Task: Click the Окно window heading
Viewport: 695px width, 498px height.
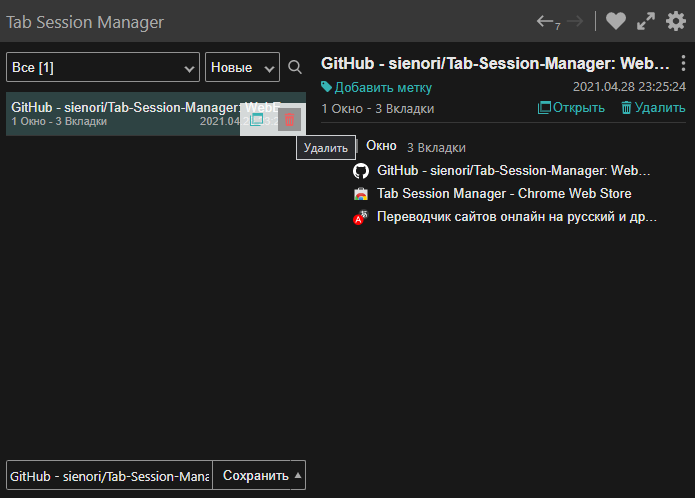Action: point(381,146)
